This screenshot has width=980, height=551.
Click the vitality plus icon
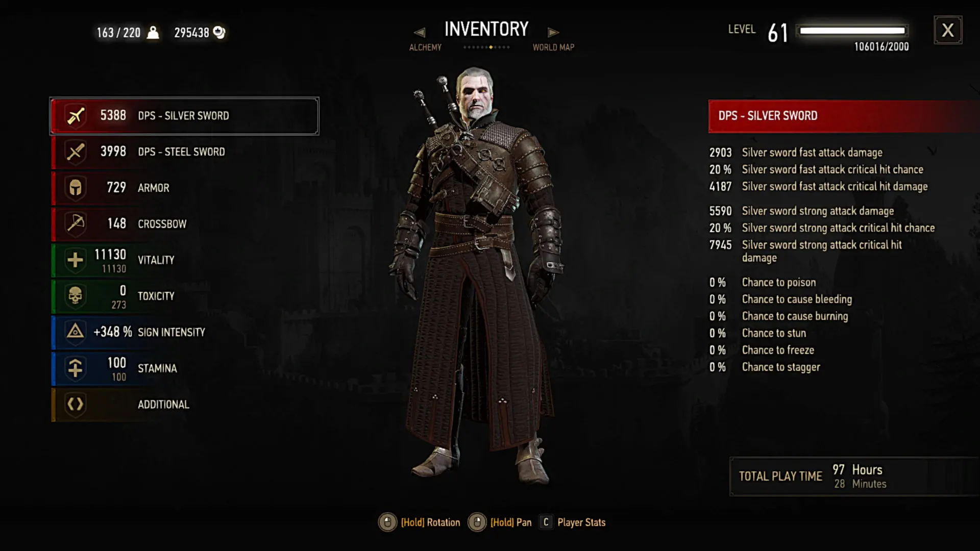(76, 260)
